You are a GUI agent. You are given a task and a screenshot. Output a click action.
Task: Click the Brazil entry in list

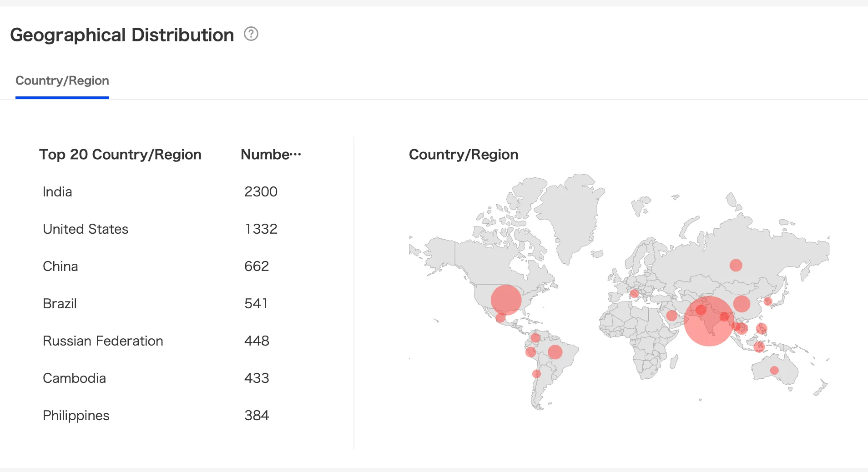60,304
